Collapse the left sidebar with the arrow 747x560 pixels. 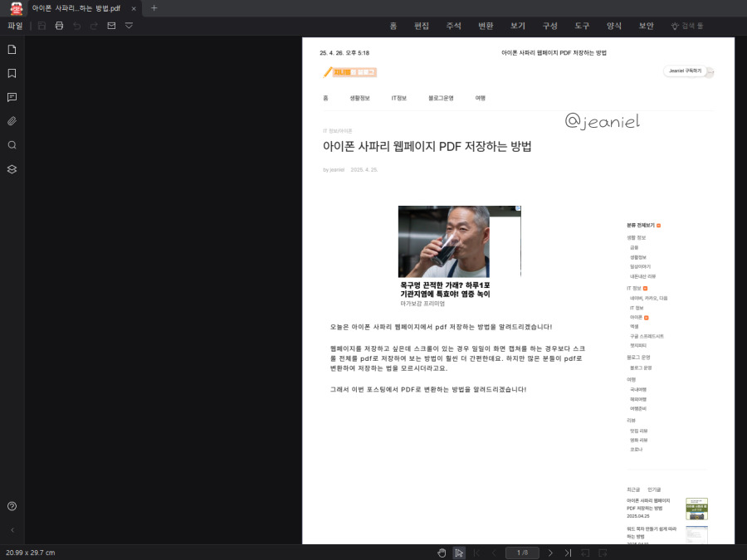(12, 530)
